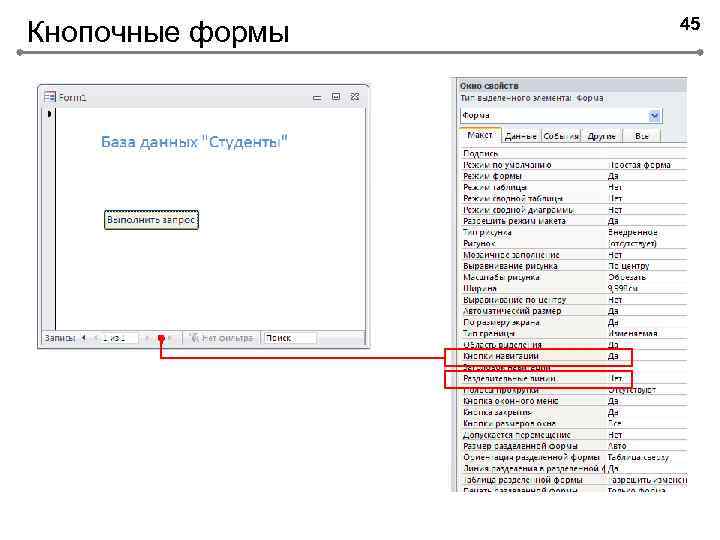Select the 'Режим по умолчанию' property label
The image size is (720, 540).
pyautogui.click(x=507, y=165)
